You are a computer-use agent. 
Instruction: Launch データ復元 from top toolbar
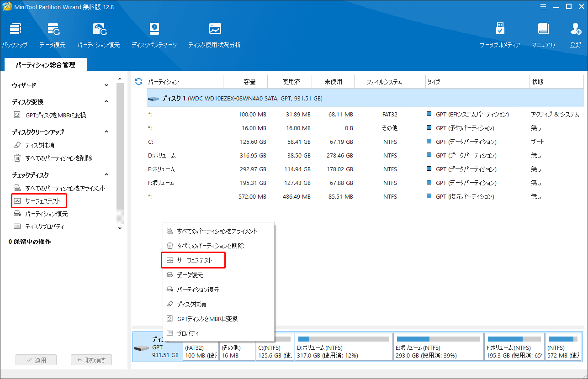tap(52, 35)
